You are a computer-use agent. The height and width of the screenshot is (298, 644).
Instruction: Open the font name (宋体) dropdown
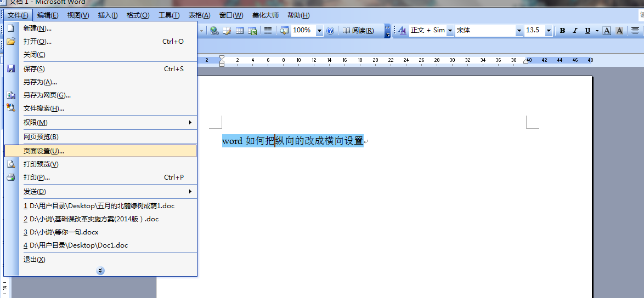pos(519,30)
